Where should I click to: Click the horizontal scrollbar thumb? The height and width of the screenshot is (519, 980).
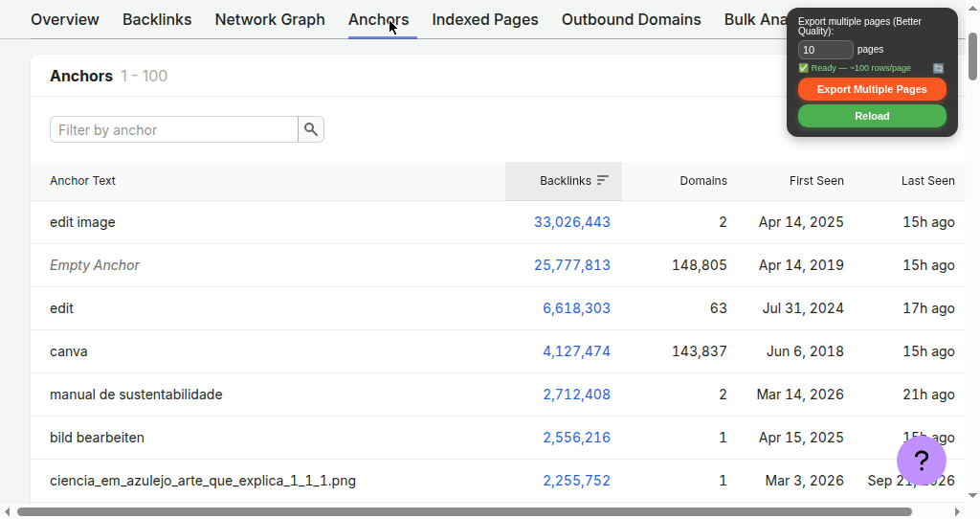464,512
